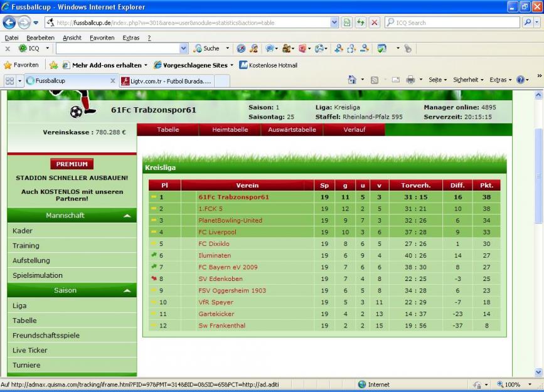Screen dimensions: 544x392
Task: Select the Heimtabelle table tab
Action: tap(230, 130)
